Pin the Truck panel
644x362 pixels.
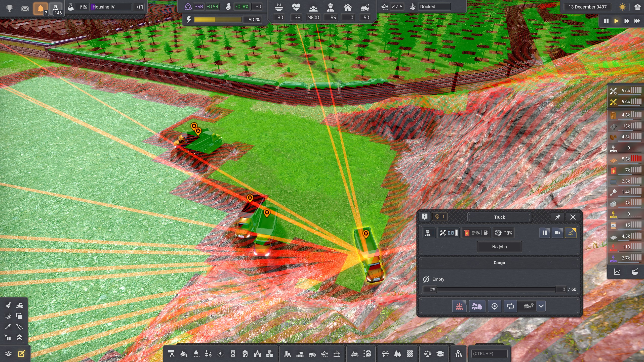558,217
